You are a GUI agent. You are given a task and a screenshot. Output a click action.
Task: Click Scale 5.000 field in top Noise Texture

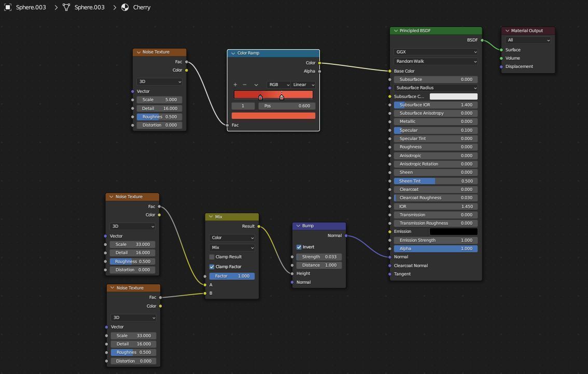tap(159, 100)
